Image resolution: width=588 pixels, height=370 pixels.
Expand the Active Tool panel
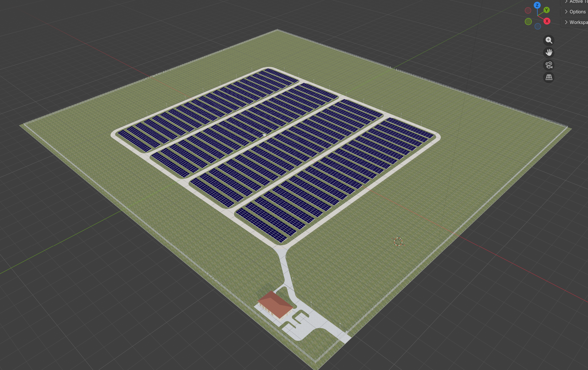(566, 2)
